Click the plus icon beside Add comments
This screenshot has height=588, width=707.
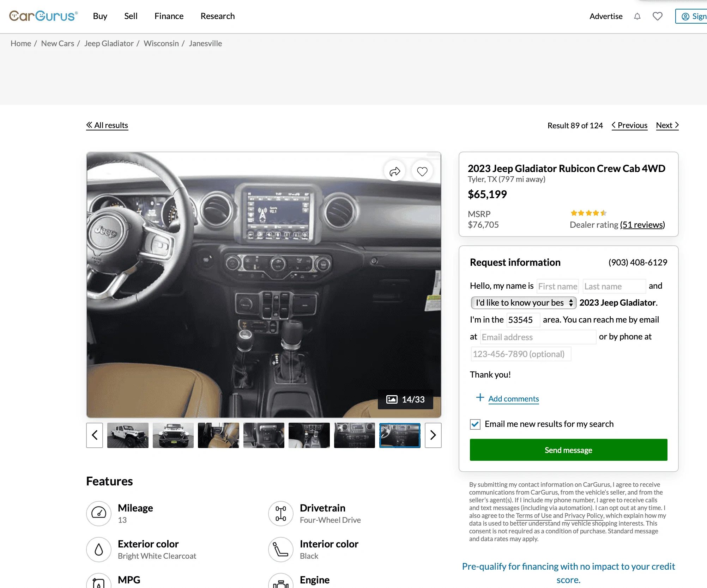point(480,398)
